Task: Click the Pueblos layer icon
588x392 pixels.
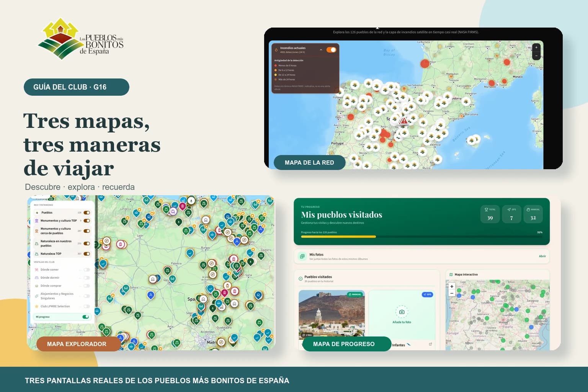Action: [37, 212]
